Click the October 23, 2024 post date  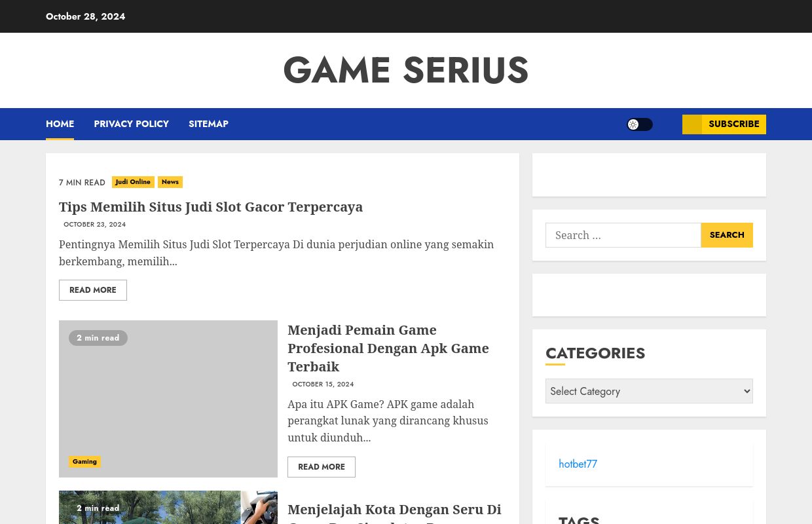(94, 224)
